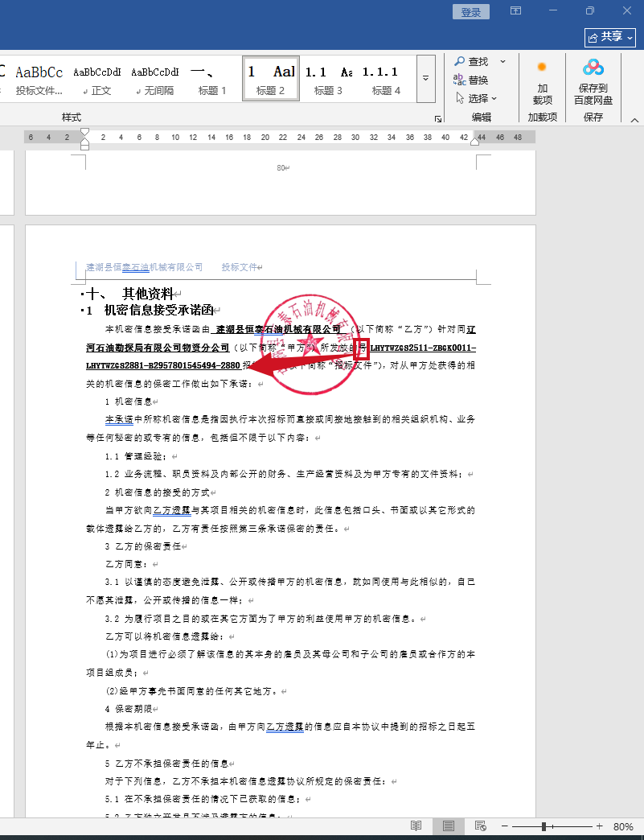Collapse the ribbon with chevron
The height and width of the screenshot is (840, 644).
click(634, 120)
